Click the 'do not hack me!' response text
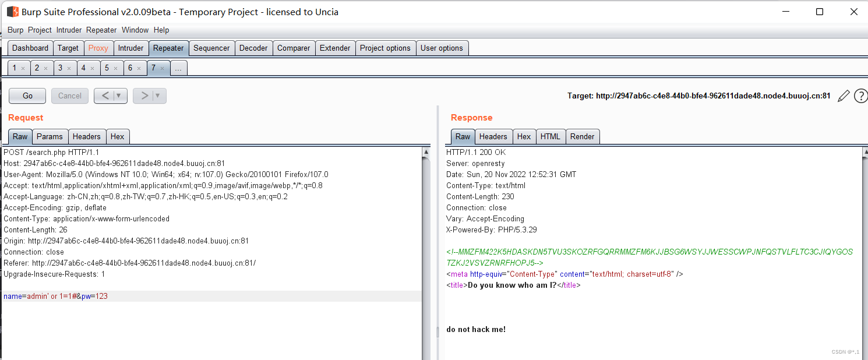The height and width of the screenshot is (360, 868). pos(476,330)
